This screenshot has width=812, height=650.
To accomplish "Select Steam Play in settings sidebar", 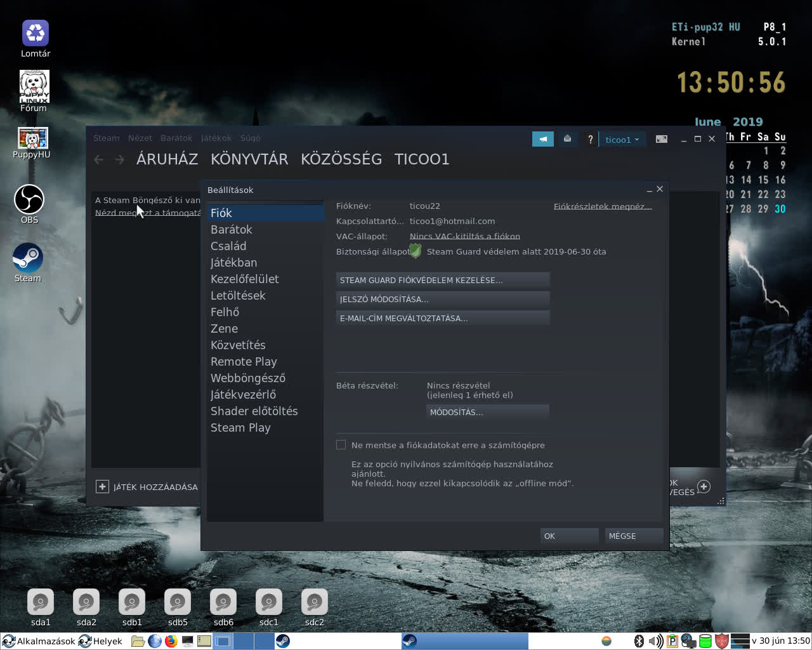I will click(265, 427).
